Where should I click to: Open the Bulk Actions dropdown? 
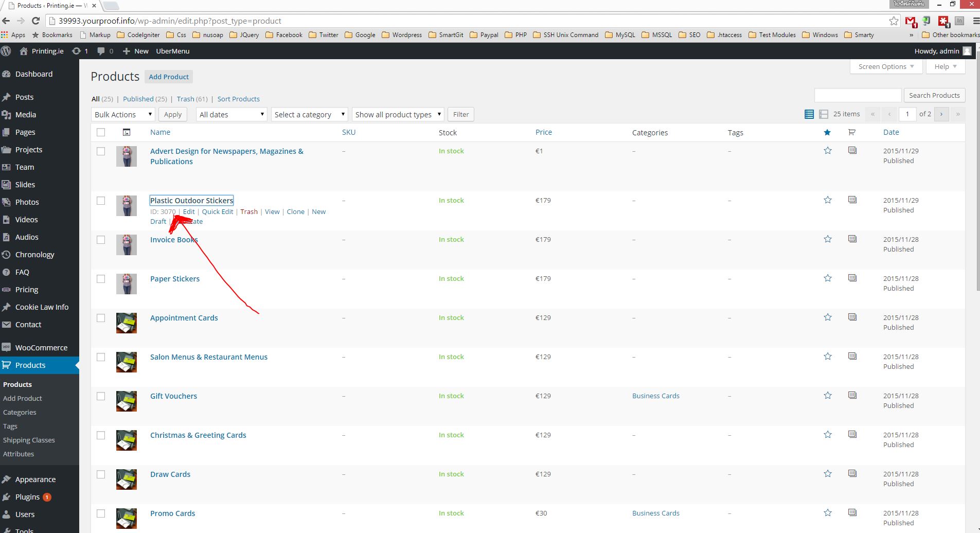pos(123,114)
